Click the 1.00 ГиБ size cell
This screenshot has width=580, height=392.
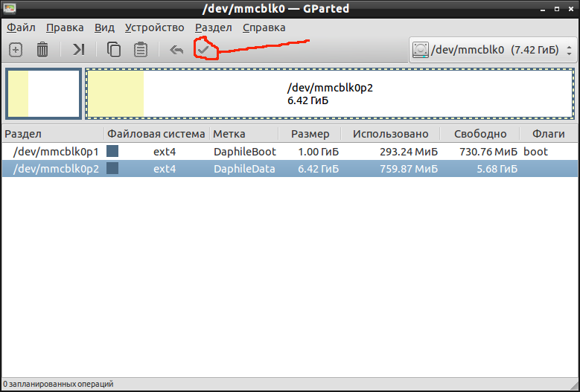[319, 152]
